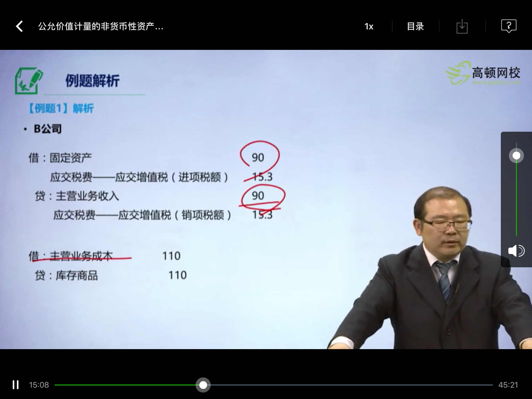The height and width of the screenshot is (399, 532).
Task: Click the back arrow to exit the video
Action: tap(19, 26)
